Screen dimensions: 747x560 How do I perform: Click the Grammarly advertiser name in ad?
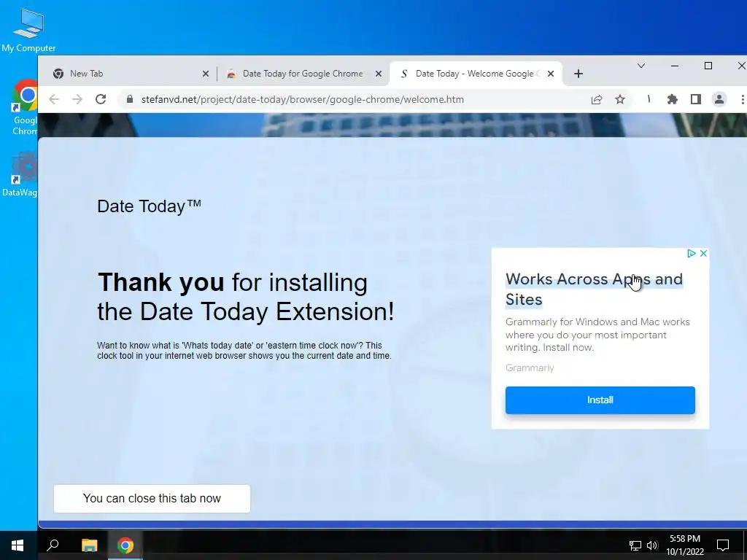530,367
